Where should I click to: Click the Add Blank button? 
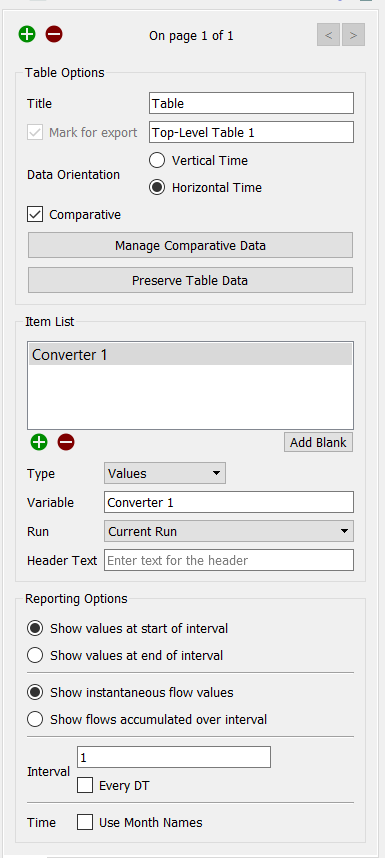coord(318,442)
